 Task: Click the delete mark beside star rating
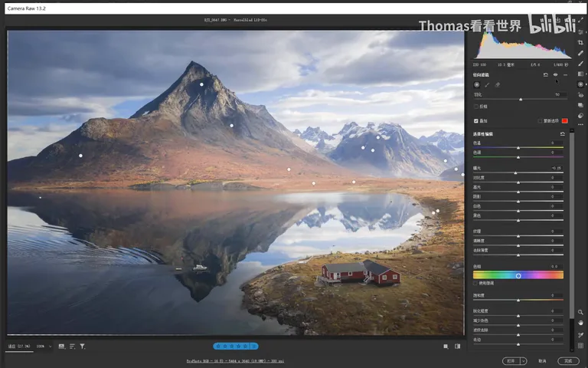tap(254, 347)
